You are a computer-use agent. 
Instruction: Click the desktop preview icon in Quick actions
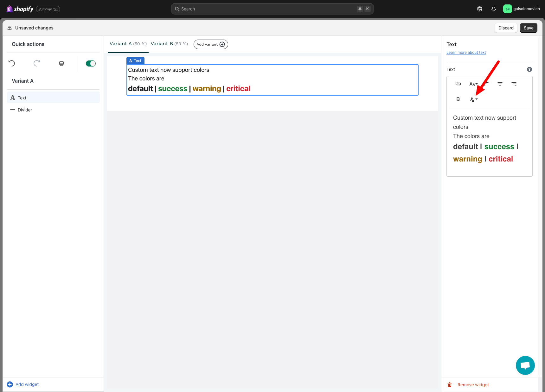point(61,64)
